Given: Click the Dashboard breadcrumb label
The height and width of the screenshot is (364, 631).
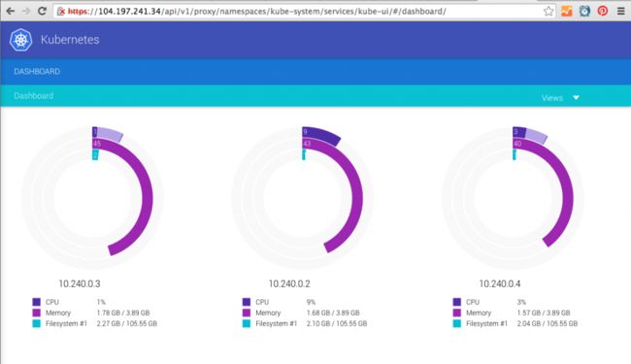Looking at the screenshot, I should pos(34,96).
